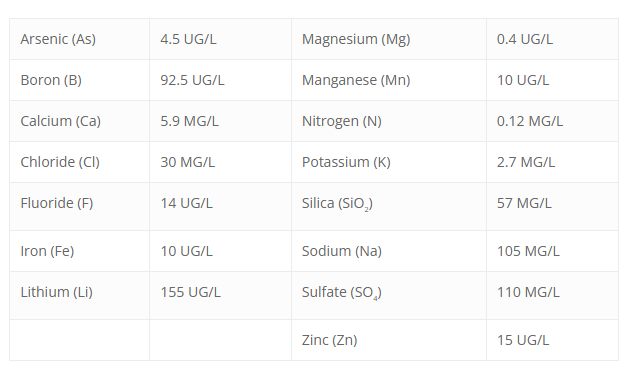634x383 pixels.
Task: Select the Zinc (Zn) label
Action: [330, 340]
